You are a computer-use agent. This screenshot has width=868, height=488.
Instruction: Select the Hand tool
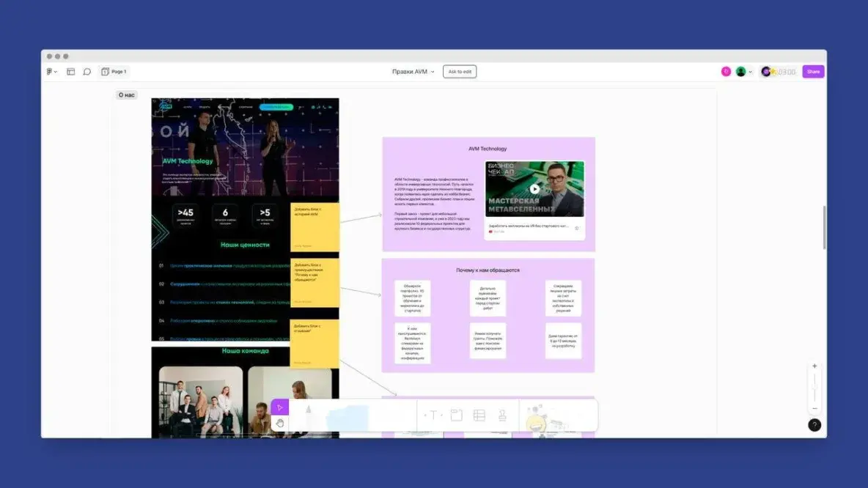click(x=279, y=423)
